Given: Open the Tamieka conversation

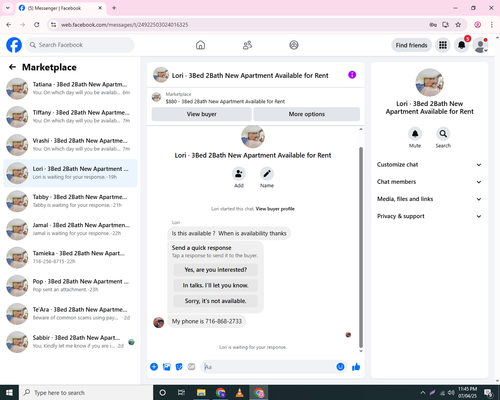Looking at the screenshot, I should [x=70, y=258].
